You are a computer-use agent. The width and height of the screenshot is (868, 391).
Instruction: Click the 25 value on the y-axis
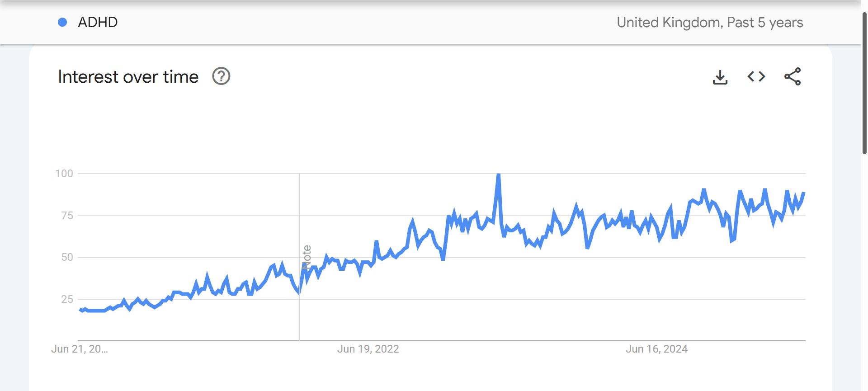click(67, 299)
